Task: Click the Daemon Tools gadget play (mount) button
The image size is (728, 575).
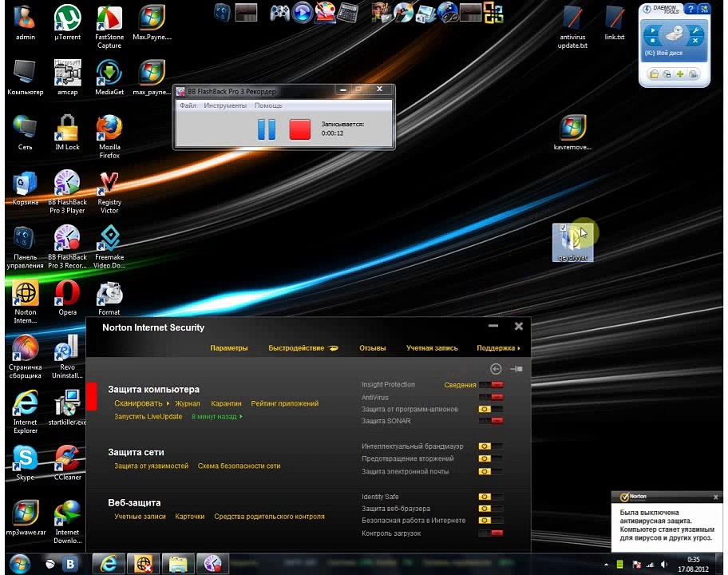Action: tap(652, 30)
